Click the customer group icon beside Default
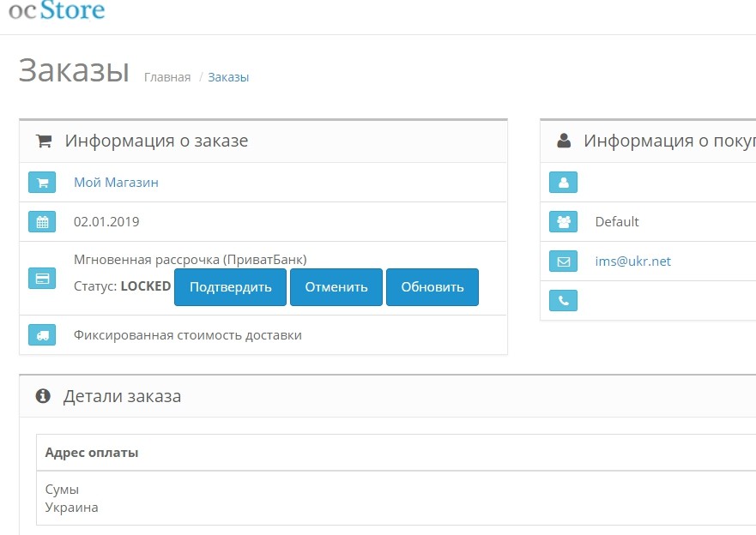The height and width of the screenshot is (535, 756). click(563, 222)
